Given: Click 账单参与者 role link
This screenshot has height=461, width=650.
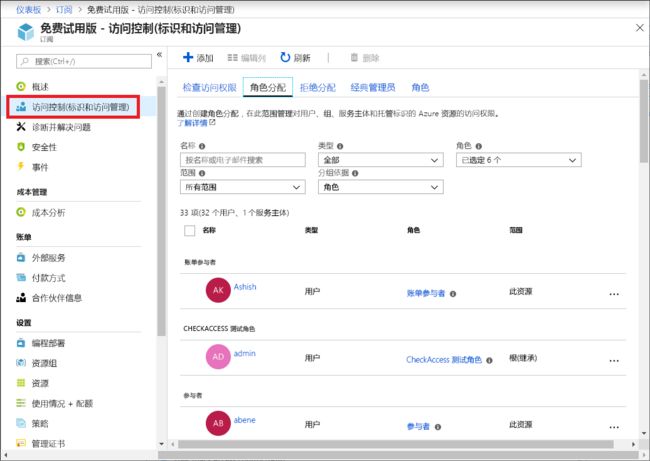Looking at the screenshot, I should click(x=426, y=294).
